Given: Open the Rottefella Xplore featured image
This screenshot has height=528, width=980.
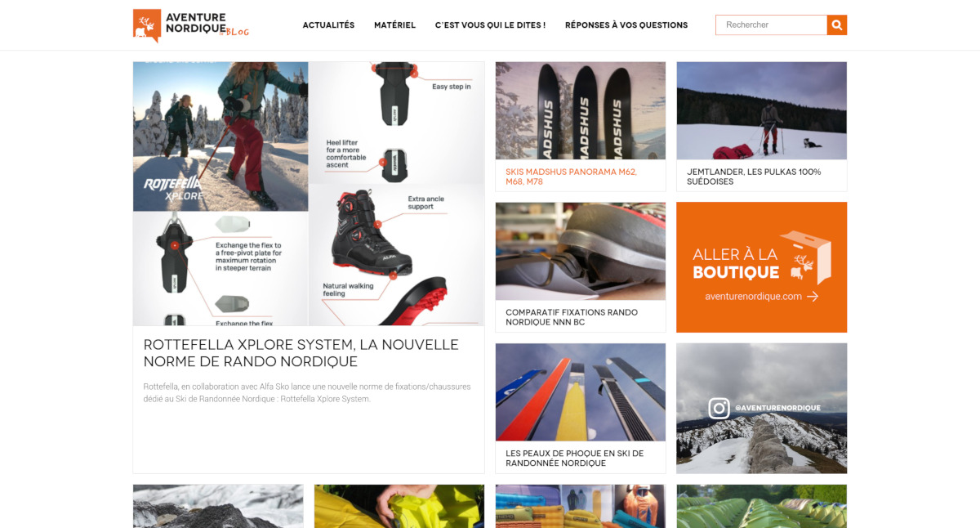Looking at the screenshot, I should pos(309,194).
